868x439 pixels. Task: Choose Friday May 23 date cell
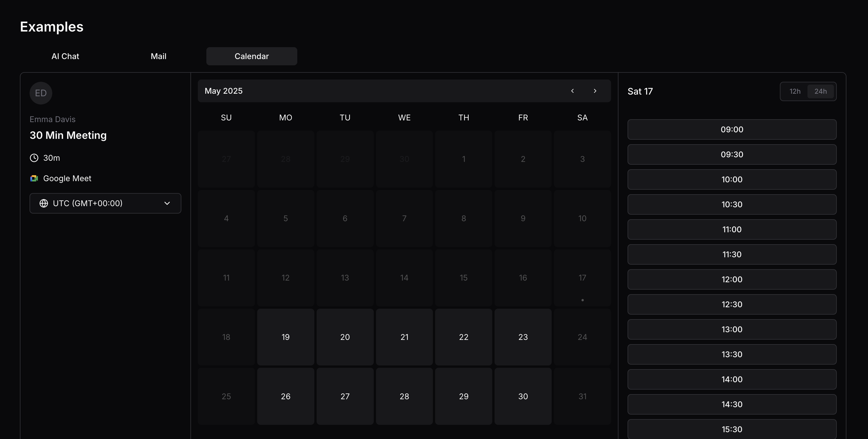[x=523, y=337]
